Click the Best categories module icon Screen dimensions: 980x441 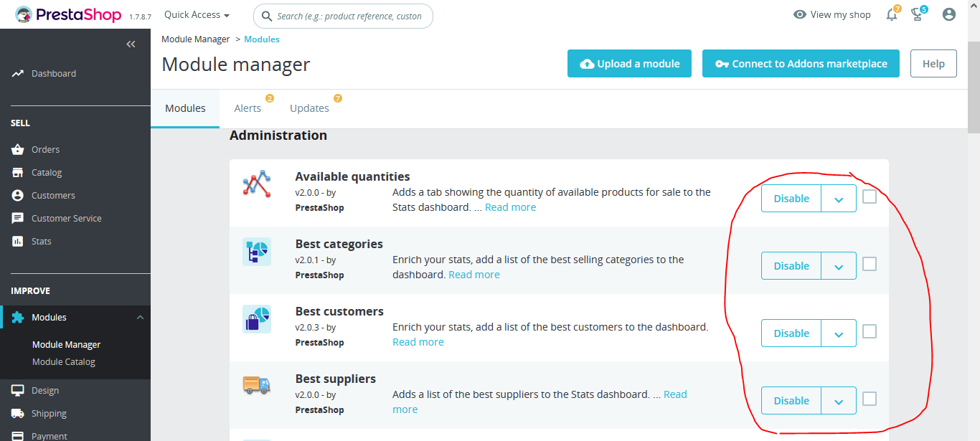coord(257,252)
